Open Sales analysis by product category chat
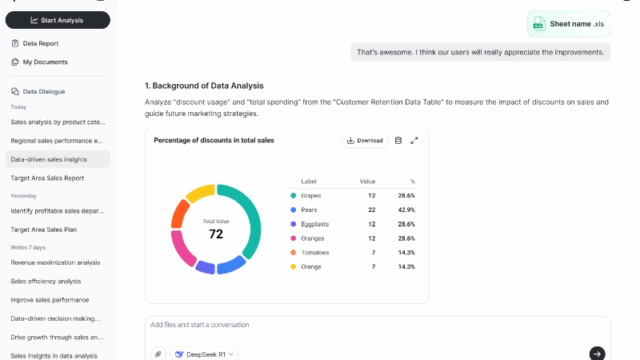The image size is (640, 360). coord(58,122)
